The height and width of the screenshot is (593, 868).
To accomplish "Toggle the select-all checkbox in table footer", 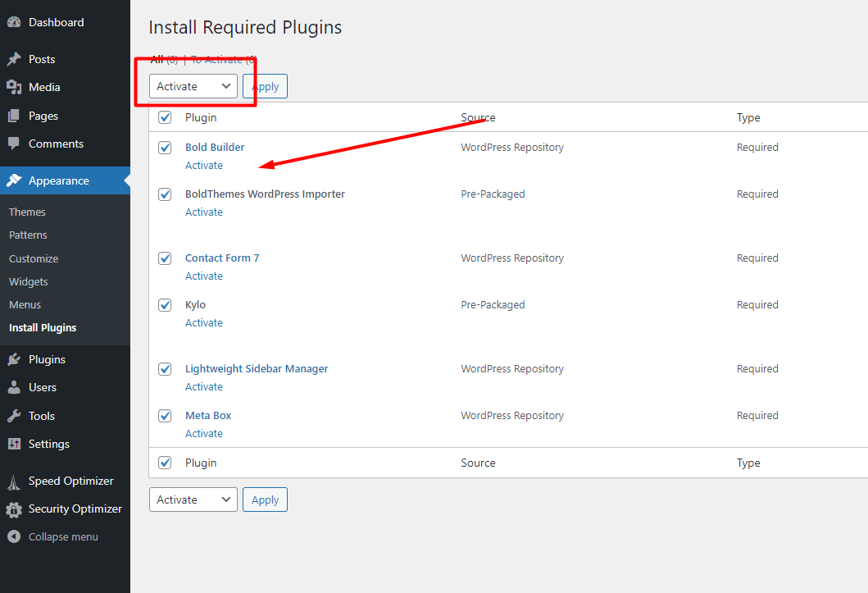I will [x=165, y=463].
